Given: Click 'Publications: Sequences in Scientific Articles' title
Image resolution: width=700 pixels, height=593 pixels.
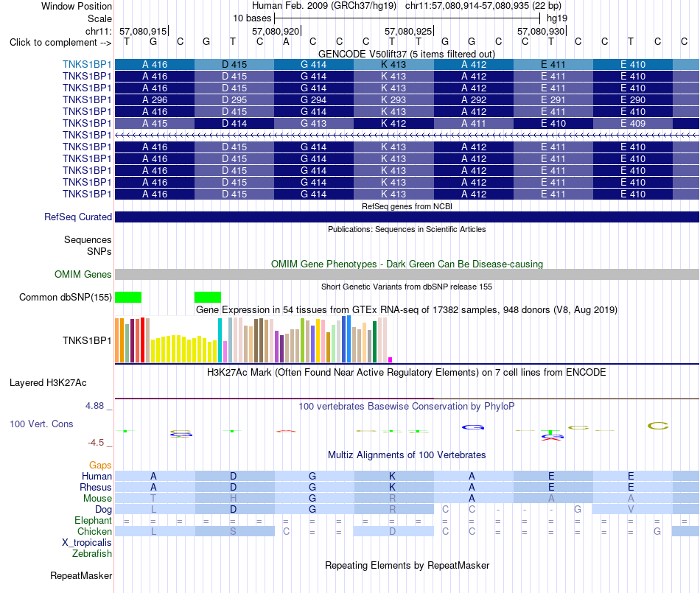Looking at the screenshot, I should (x=407, y=229).
